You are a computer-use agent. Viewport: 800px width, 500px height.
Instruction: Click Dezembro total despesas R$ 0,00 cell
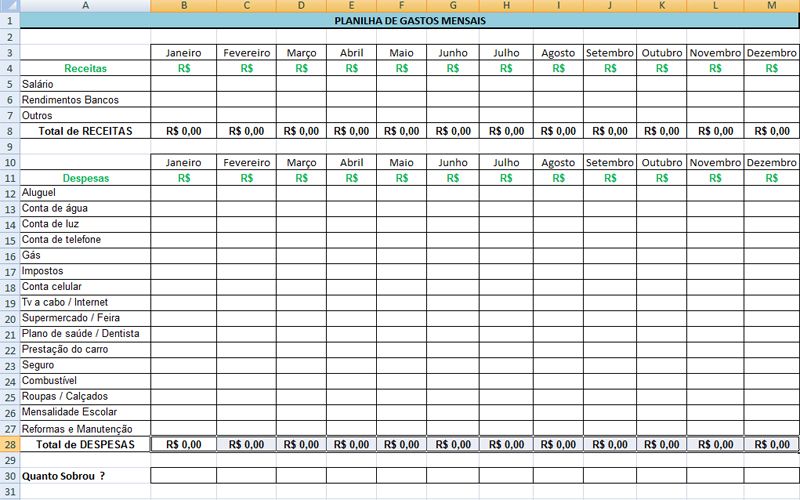click(771, 444)
